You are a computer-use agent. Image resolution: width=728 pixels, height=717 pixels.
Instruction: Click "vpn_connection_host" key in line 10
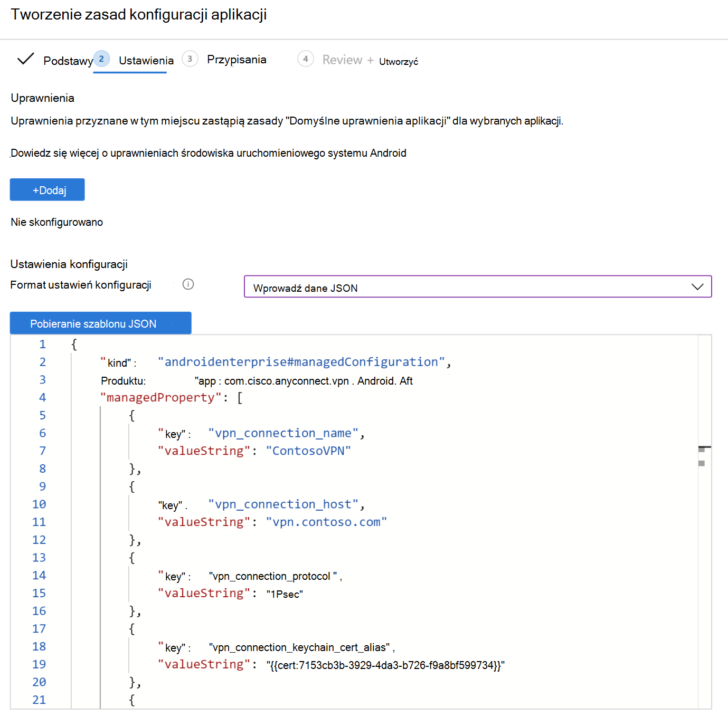tap(283, 504)
